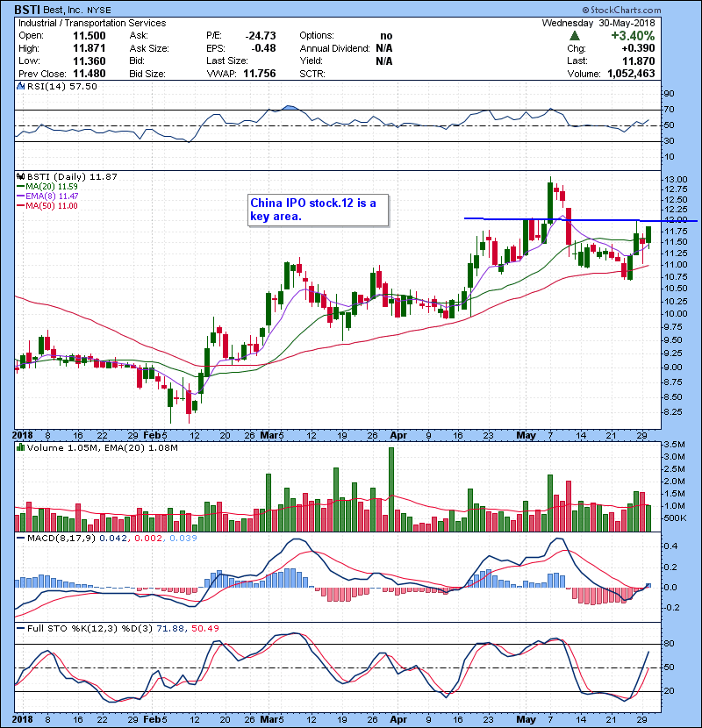Click the 'SCTR:' label
This screenshot has height=728, width=702.
click(312, 74)
